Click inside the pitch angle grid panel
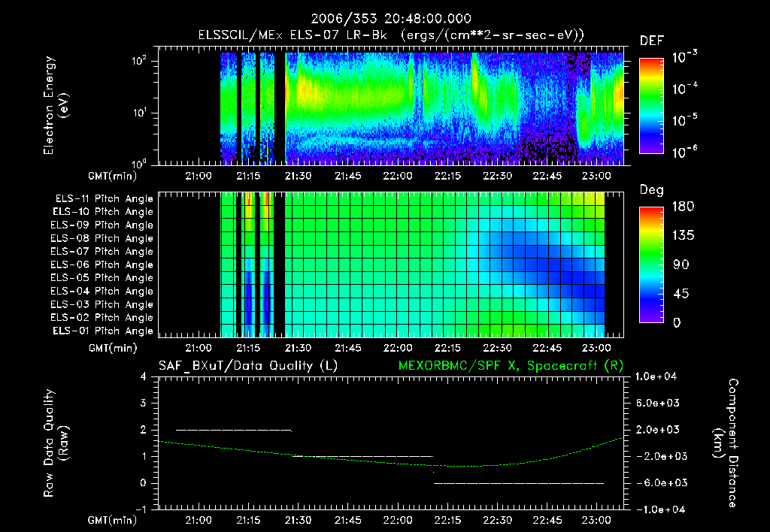Viewport: 770px width, 532px height. [x=391, y=264]
